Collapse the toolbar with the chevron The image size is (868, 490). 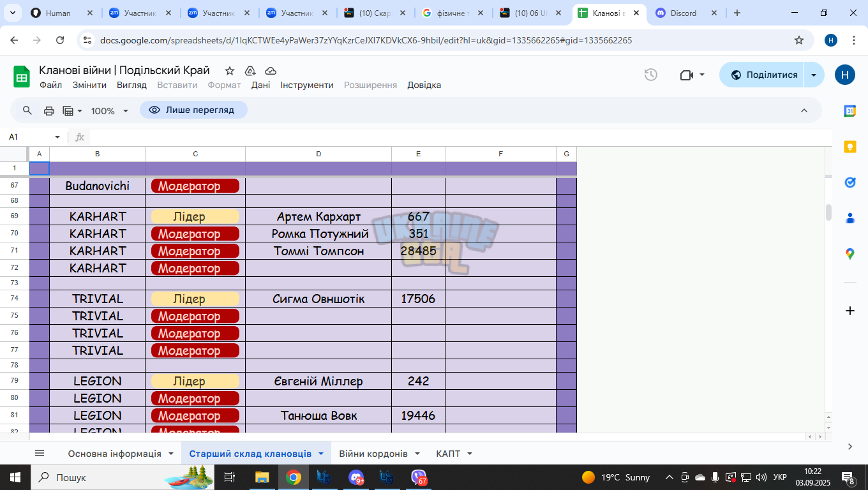click(804, 110)
